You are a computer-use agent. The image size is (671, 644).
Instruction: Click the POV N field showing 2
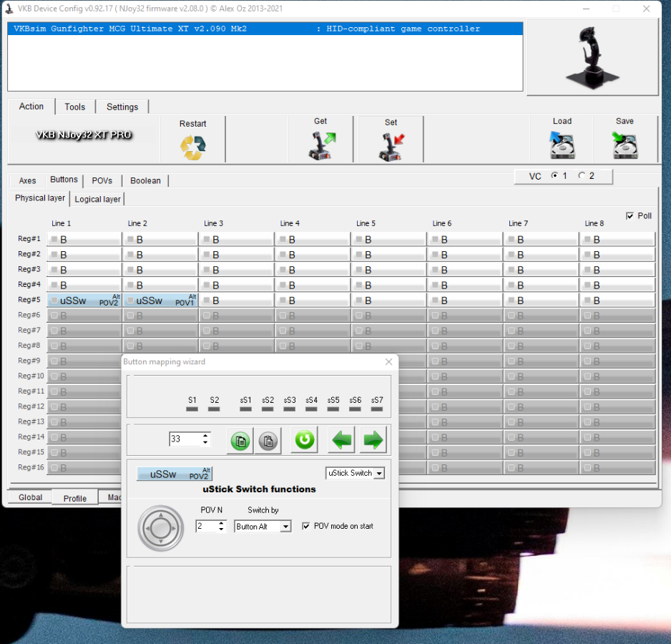point(207,526)
